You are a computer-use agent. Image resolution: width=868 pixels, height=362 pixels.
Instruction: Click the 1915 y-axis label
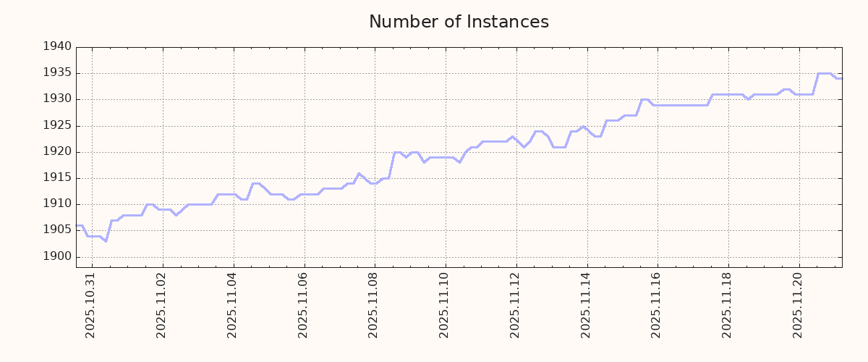point(57,178)
